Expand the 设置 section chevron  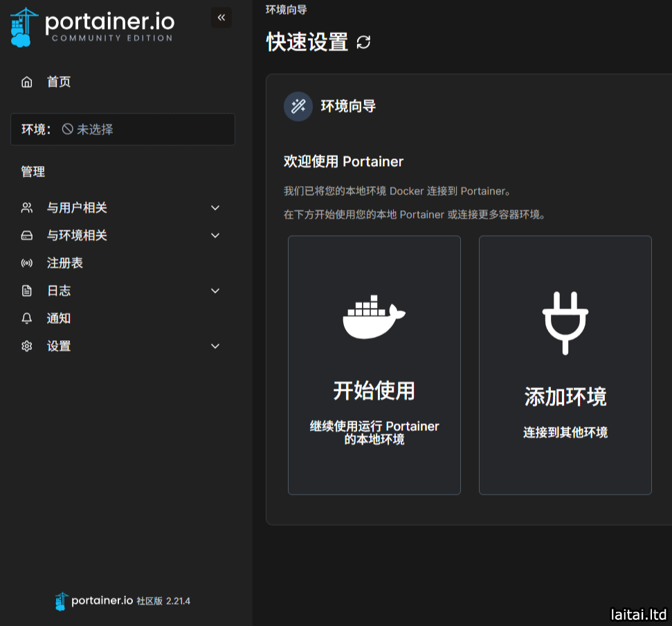click(215, 347)
